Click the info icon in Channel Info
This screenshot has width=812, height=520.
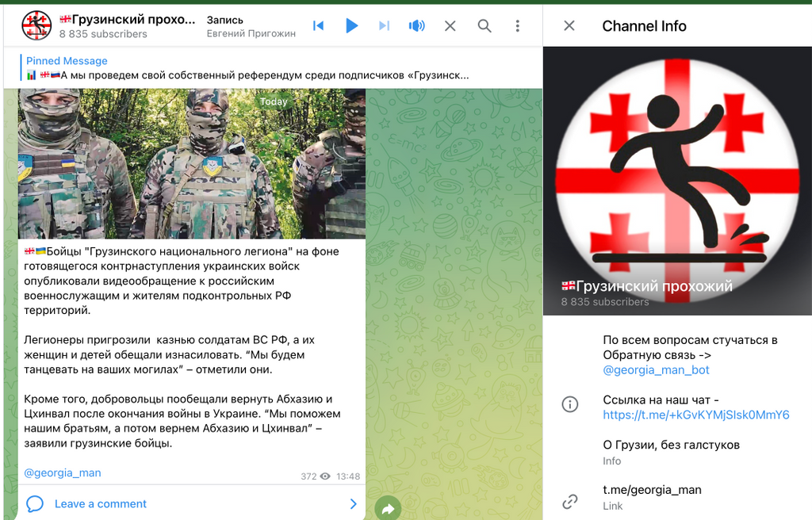(569, 404)
